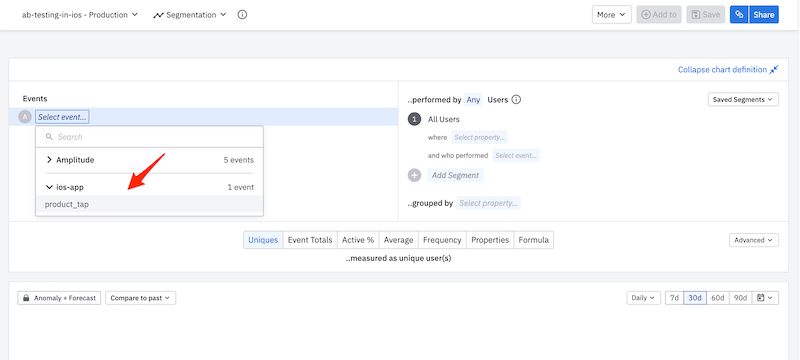Click the Add Segment button
Image resolution: width=800 pixels, height=360 pixels.
pyautogui.click(x=455, y=175)
